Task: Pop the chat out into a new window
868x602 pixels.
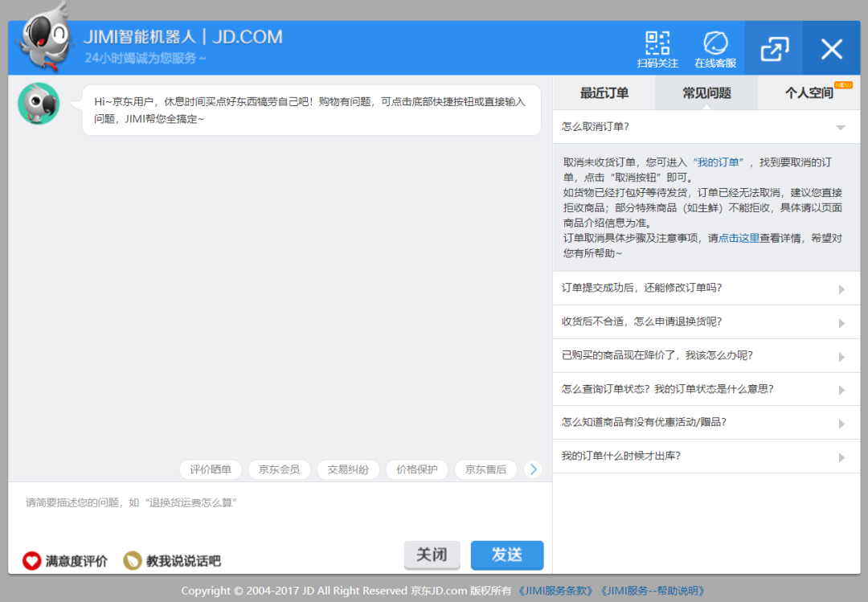Action: (774, 49)
